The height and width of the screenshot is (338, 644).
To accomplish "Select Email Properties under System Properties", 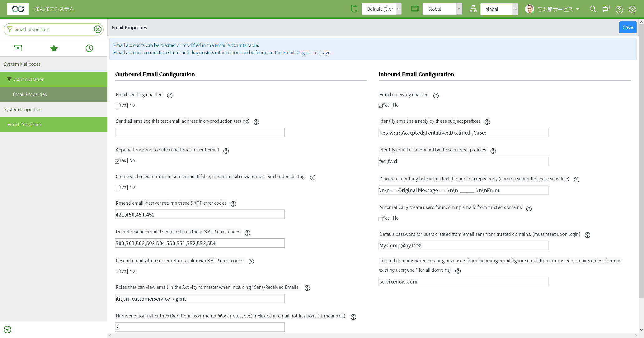I will [24, 124].
